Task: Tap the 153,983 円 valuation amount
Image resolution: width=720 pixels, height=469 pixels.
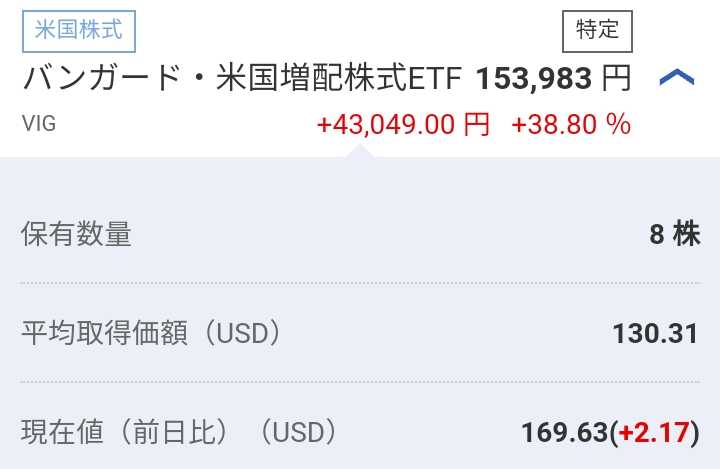Action: [x=553, y=78]
